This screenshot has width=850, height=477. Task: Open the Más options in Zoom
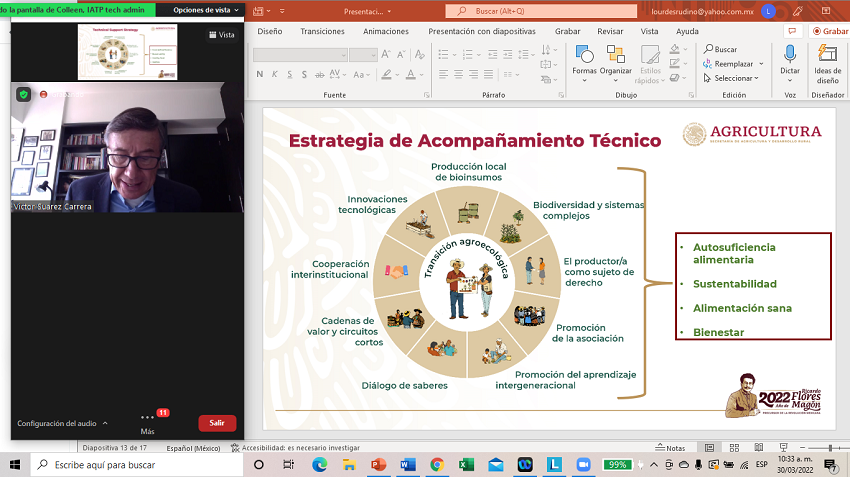point(148,423)
